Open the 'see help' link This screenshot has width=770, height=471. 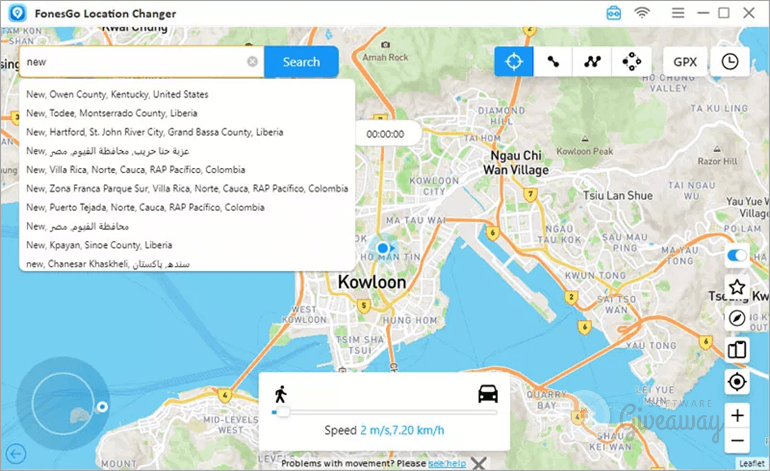tap(447, 463)
